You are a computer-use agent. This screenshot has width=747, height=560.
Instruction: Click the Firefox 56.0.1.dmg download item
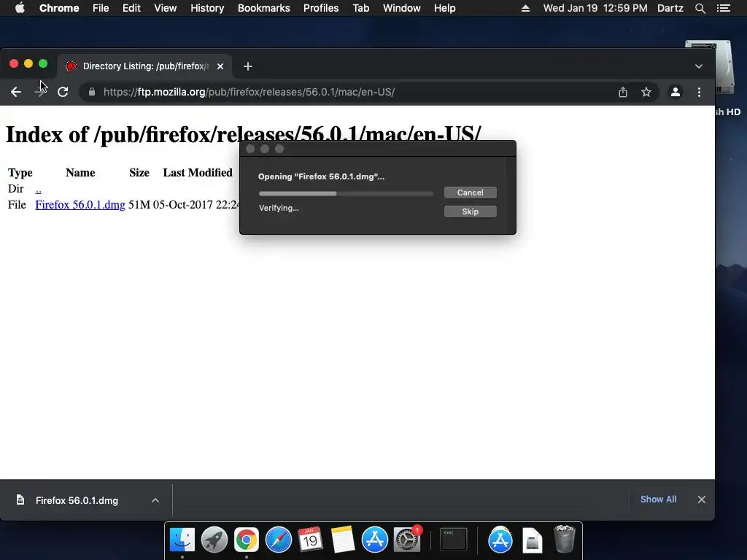click(77, 500)
